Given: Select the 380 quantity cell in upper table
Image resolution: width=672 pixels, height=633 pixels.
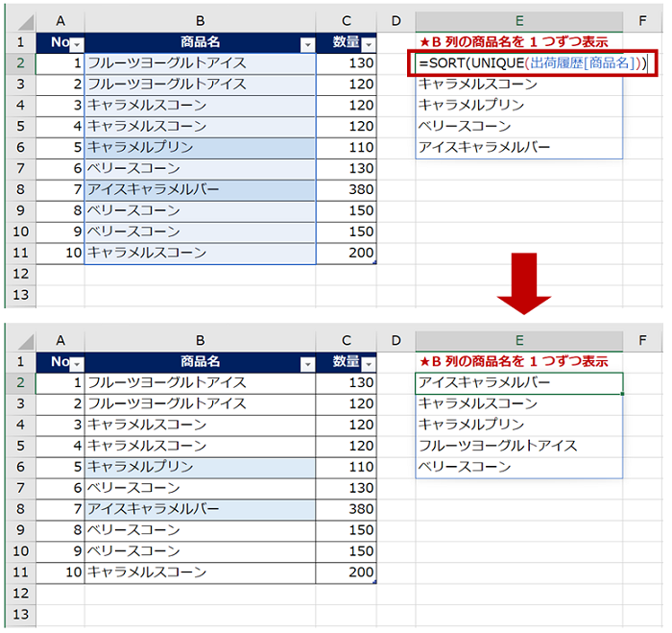Looking at the screenshot, I should click(x=346, y=189).
